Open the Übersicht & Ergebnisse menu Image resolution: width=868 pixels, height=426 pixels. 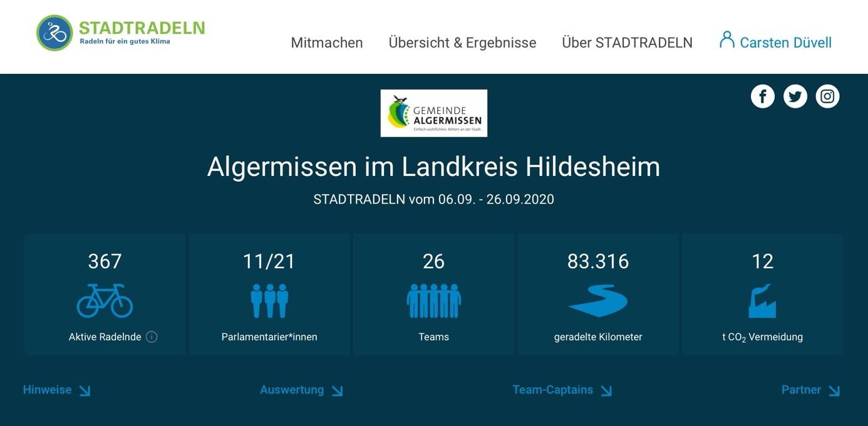(462, 43)
